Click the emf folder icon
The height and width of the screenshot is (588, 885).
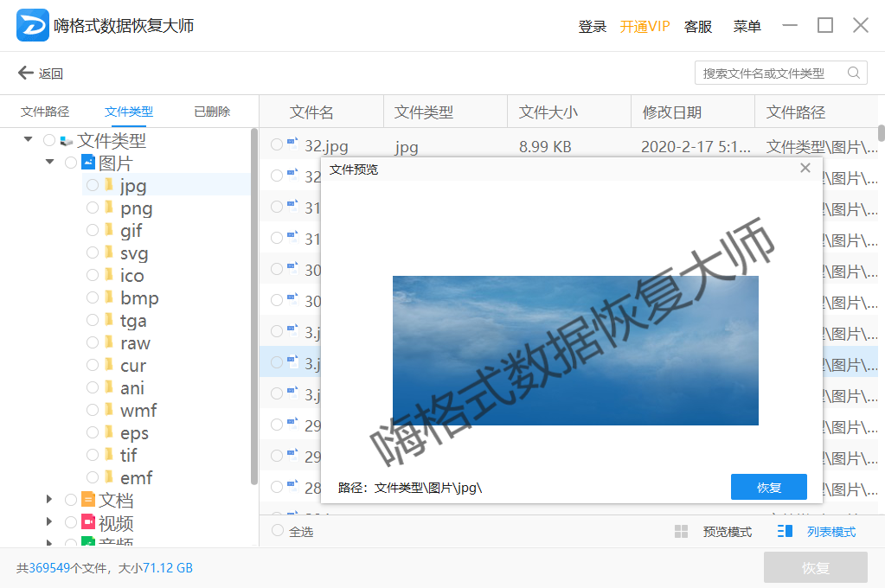coord(110,477)
